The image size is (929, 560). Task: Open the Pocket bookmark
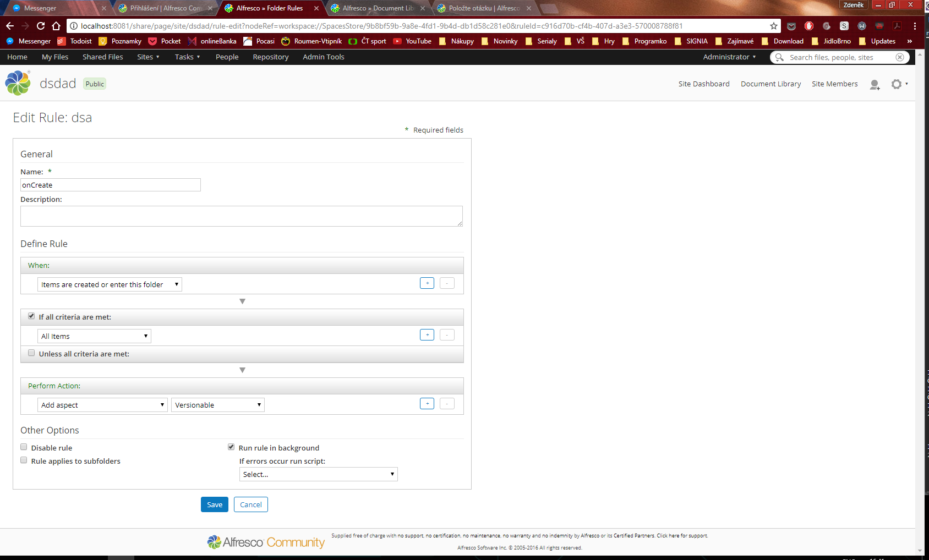pyautogui.click(x=165, y=41)
